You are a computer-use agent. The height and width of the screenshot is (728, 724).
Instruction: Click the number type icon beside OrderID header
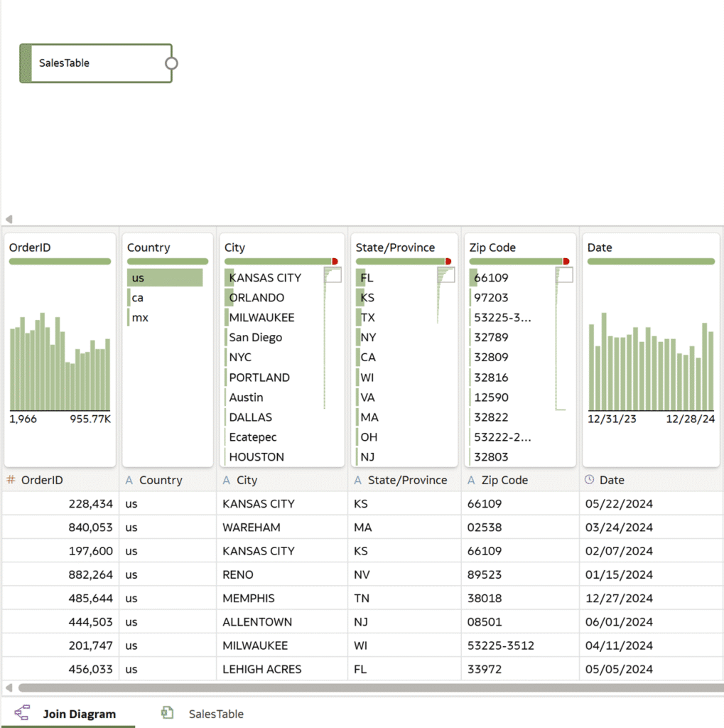pos(11,480)
